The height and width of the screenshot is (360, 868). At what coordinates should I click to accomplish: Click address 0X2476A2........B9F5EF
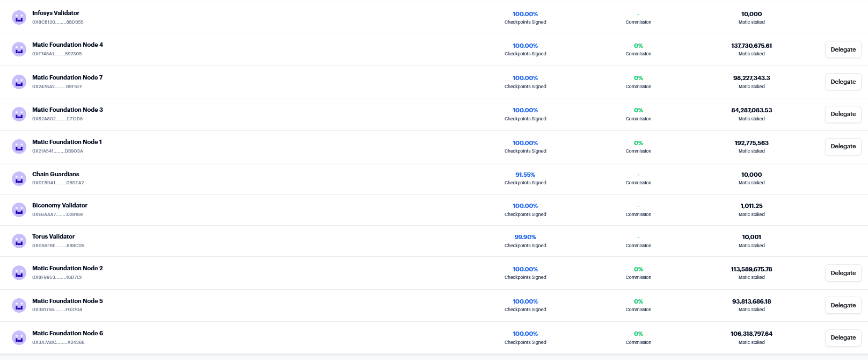click(57, 87)
